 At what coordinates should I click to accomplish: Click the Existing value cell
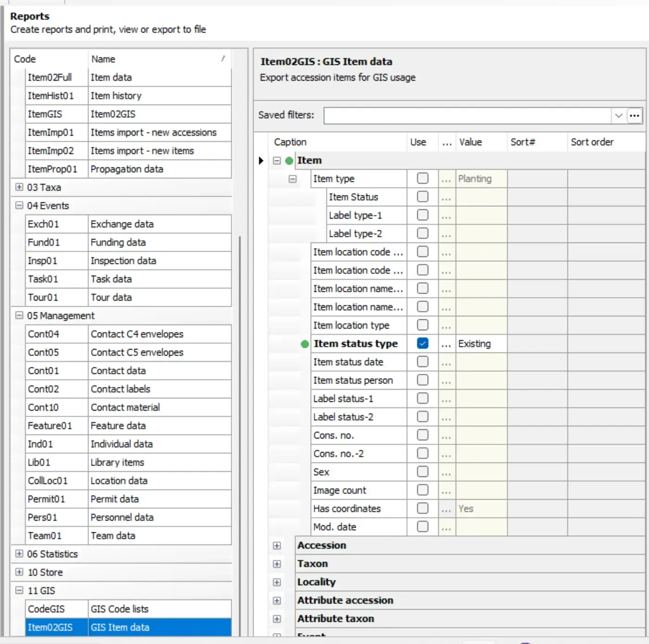(481, 344)
